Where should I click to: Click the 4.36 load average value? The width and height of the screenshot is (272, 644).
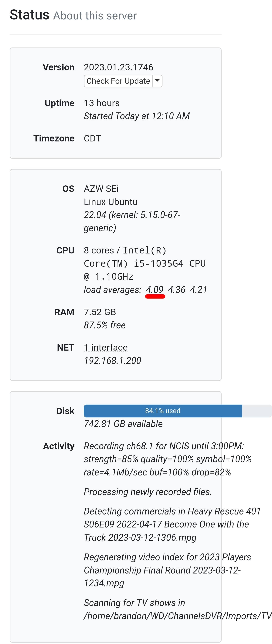point(177,290)
